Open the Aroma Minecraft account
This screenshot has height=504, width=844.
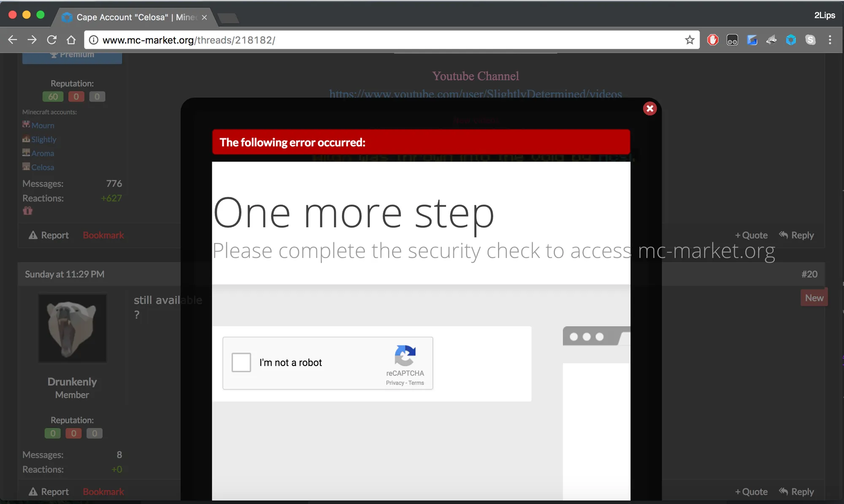(x=43, y=153)
